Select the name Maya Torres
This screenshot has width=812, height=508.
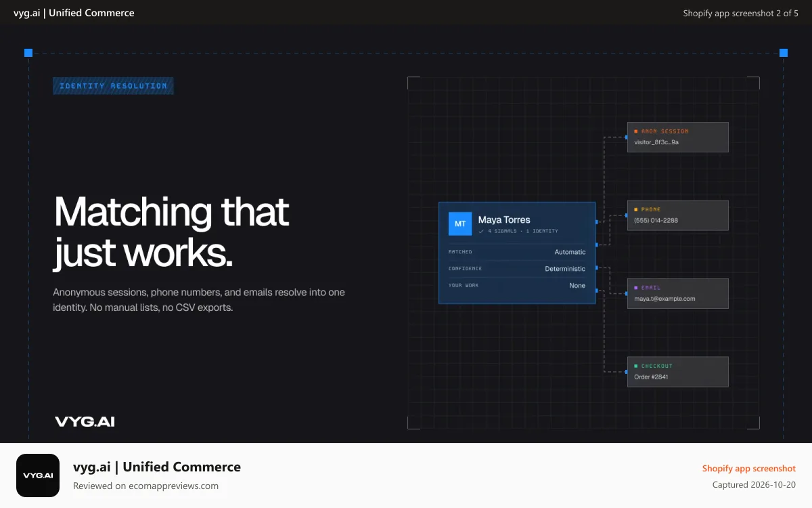tap(504, 219)
